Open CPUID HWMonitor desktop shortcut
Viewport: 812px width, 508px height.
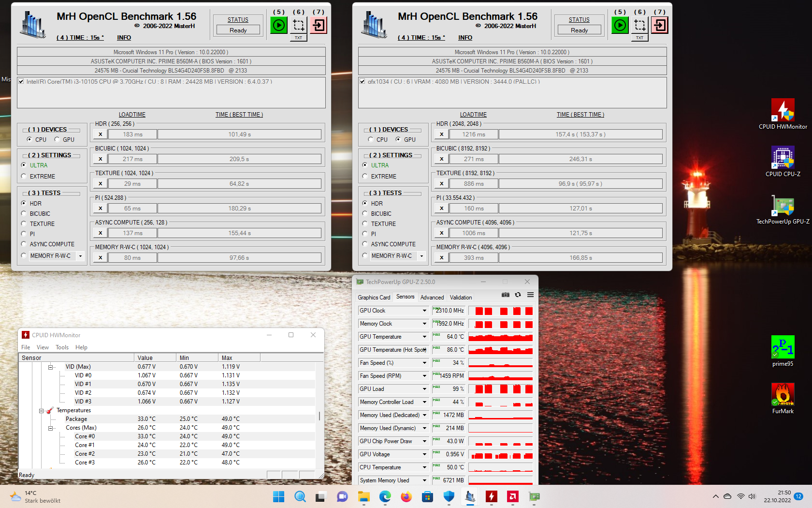tap(783, 114)
